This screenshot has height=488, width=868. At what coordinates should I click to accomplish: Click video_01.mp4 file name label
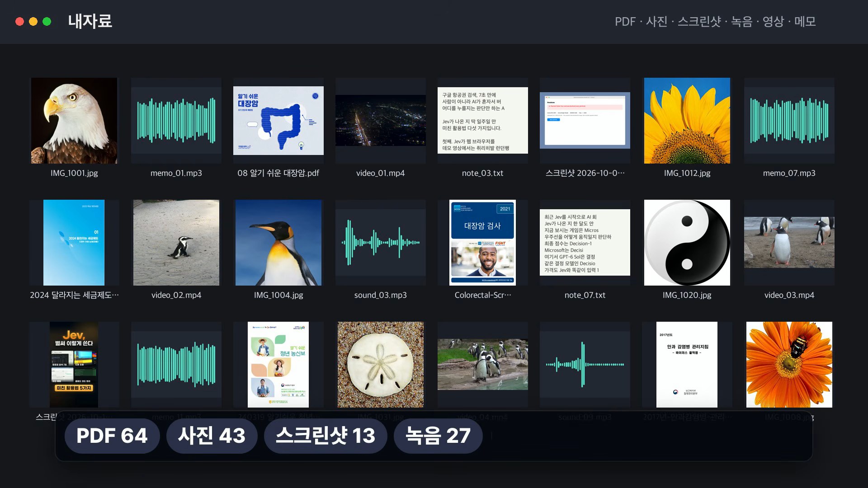point(381,173)
